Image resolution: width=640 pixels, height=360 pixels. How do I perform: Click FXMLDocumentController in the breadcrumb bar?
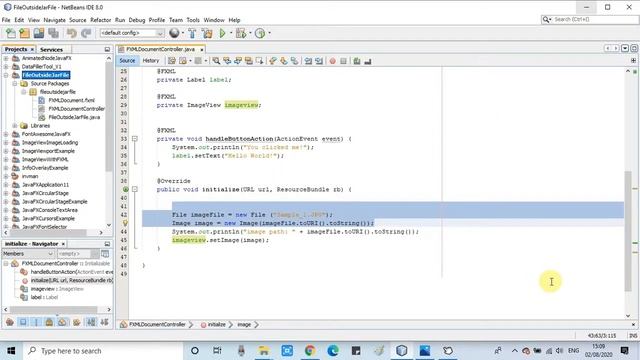coord(157,324)
